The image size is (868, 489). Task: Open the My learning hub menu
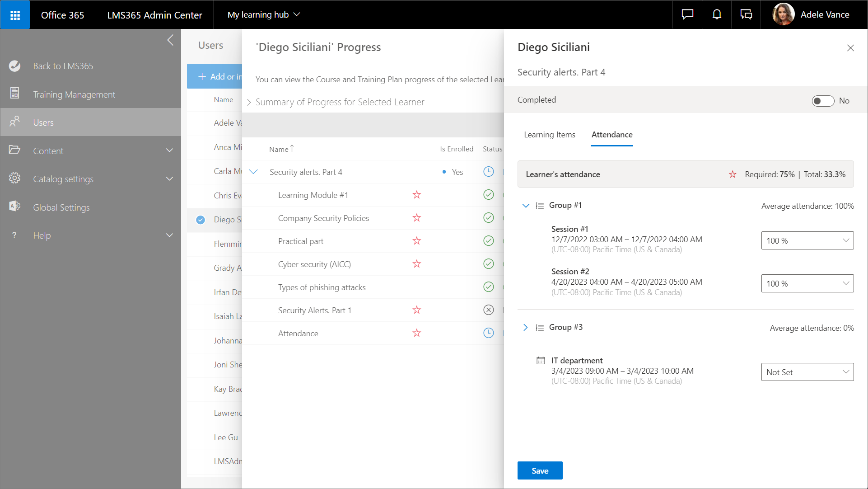coord(264,15)
